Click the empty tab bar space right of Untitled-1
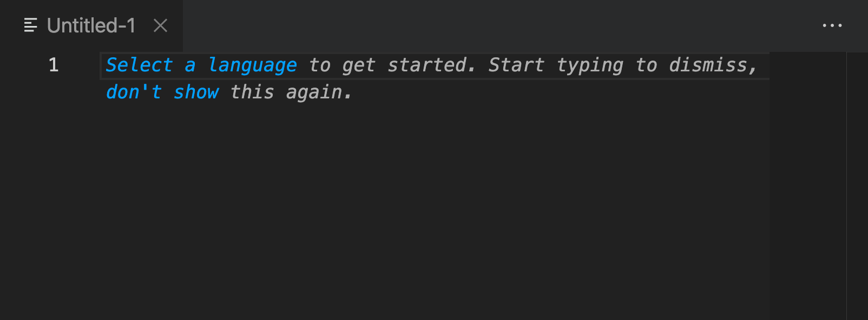The width and height of the screenshot is (868, 320). (x=487, y=25)
